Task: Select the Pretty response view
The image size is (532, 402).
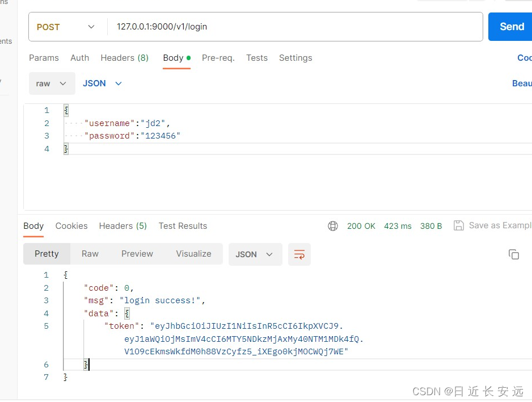Action: click(x=47, y=254)
